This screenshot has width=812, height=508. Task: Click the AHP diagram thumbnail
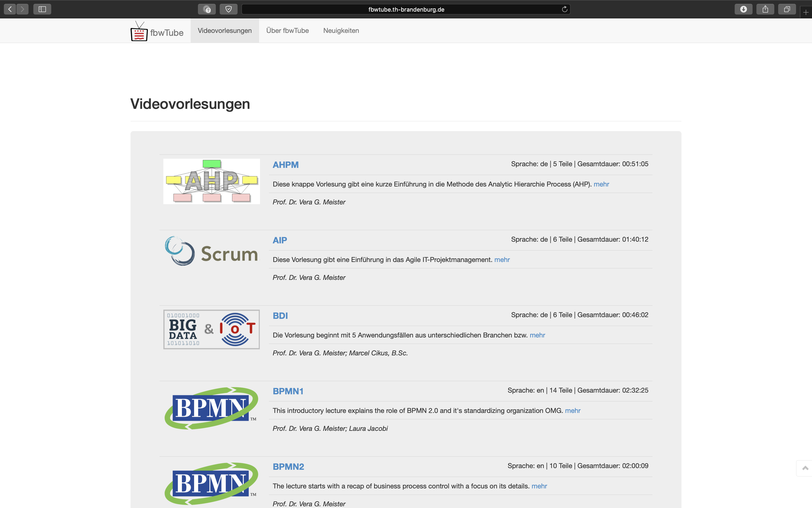(x=211, y=181)
